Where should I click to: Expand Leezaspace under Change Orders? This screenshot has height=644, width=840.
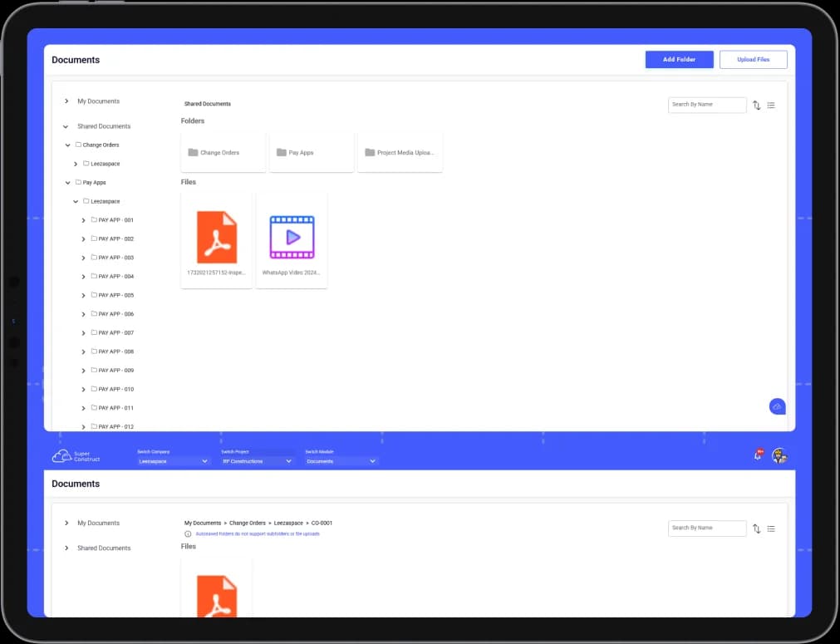[76, 164]
